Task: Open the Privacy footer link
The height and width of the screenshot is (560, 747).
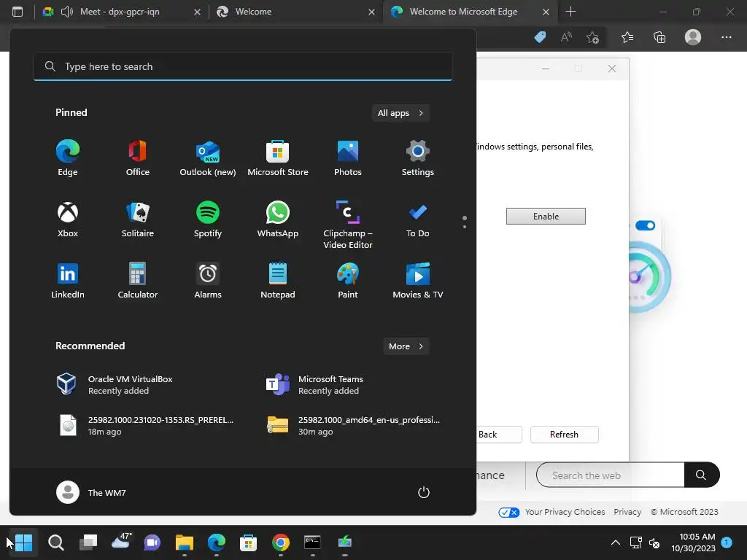Action: point(627,512)
